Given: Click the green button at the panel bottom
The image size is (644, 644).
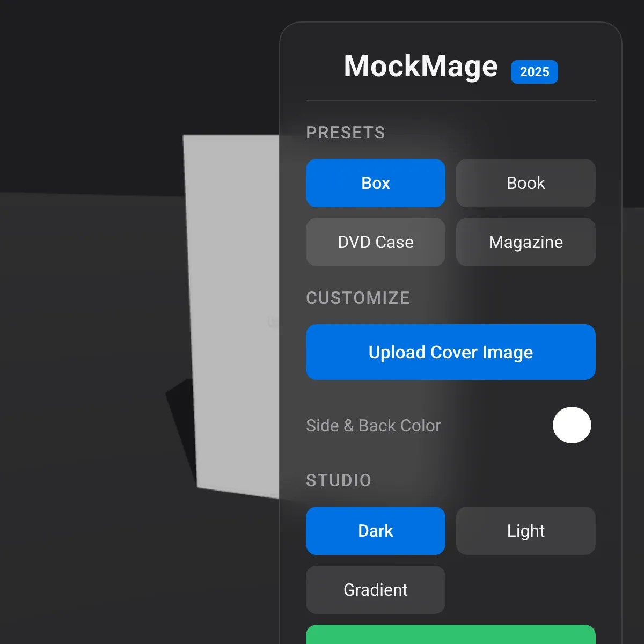Looking at the screenshot, I should pos(451,634).
